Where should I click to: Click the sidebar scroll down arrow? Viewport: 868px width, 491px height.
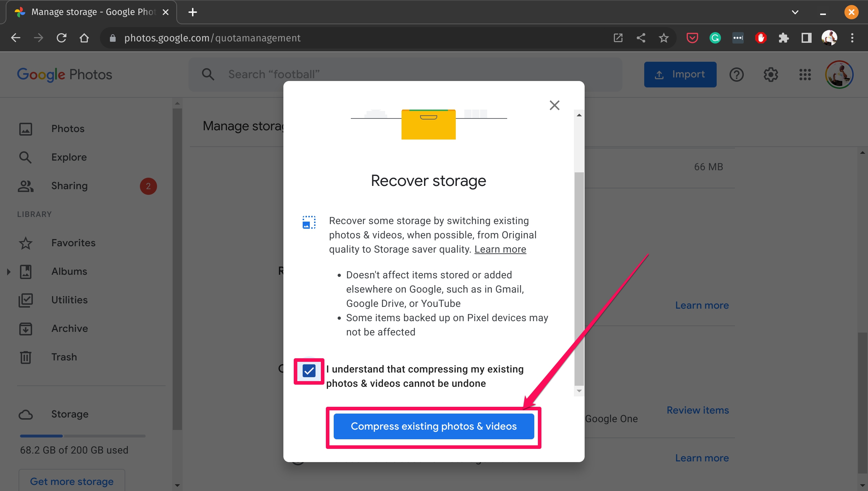tap(177, 485)
